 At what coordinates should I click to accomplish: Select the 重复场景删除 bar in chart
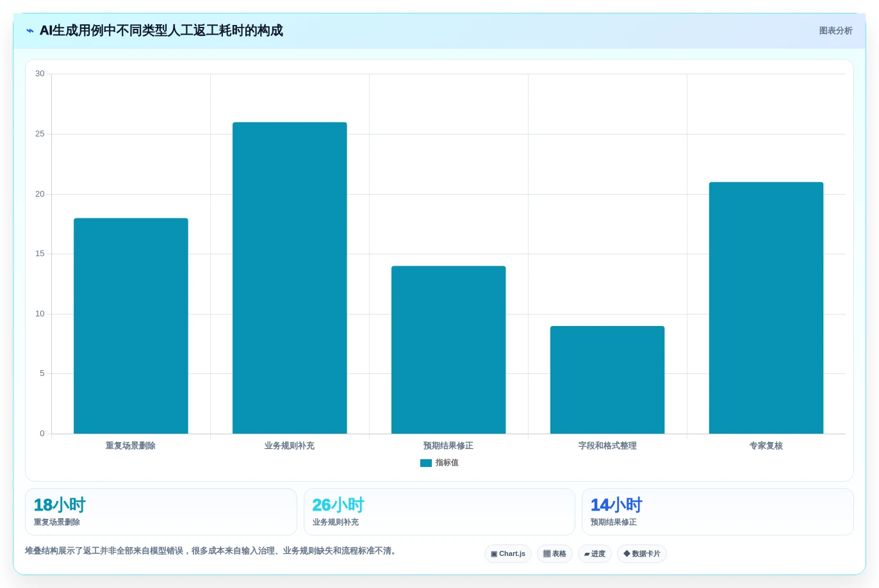(131, 326)
